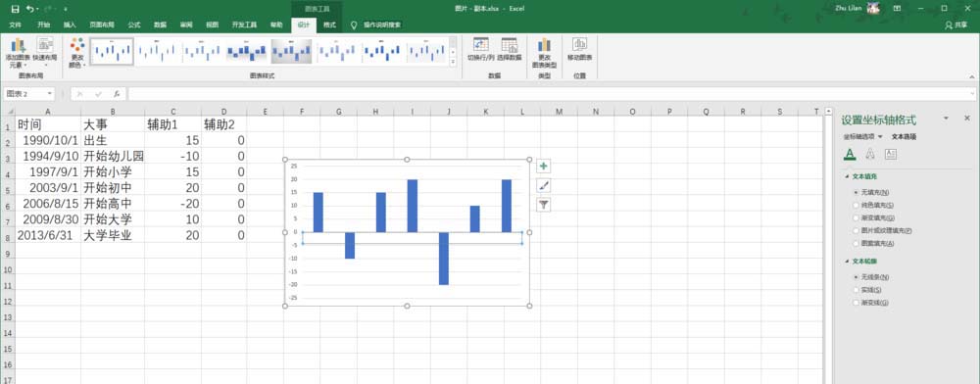
Task: Select 无填充(N) radio option
Action: pyautogui.click(x=856, y=192)
